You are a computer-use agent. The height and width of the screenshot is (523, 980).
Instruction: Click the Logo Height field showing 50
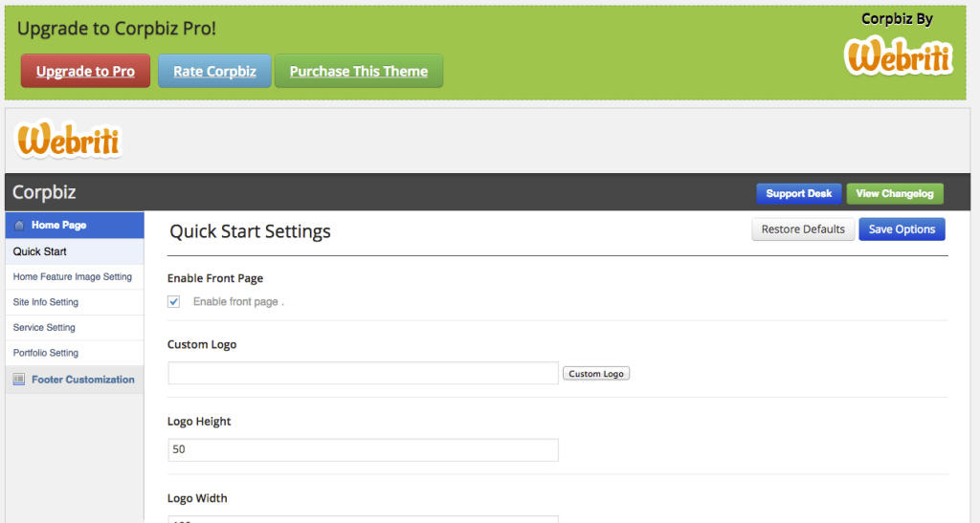(363, 450)
